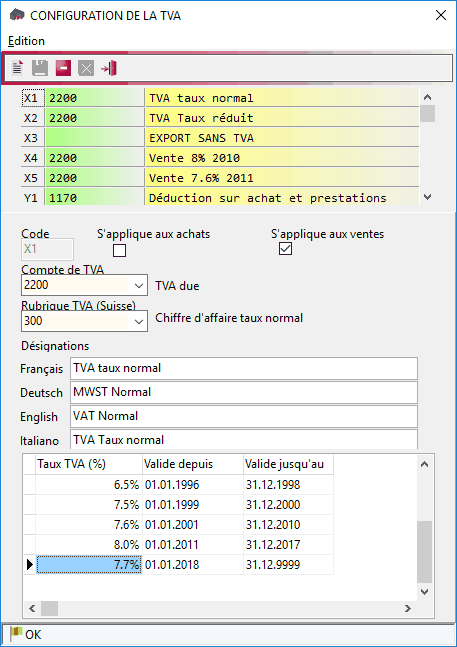The image size is (457, 647).
Task: Click the row pointer arrow beside 7.7%
Action: (x=29, y=564)
